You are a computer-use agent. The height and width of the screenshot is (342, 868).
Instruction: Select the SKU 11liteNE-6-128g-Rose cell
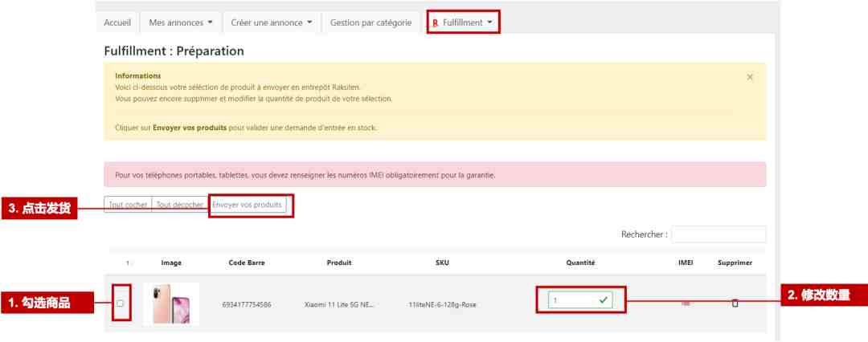(x=442, y=304)
